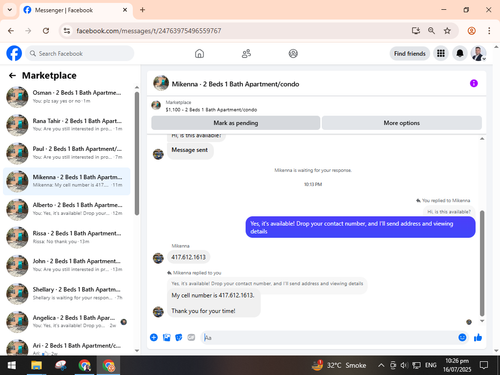Open the Shellary conversation
Viewport: 500px width, 375px height.
pyautogui.click(x=67, y=293)
